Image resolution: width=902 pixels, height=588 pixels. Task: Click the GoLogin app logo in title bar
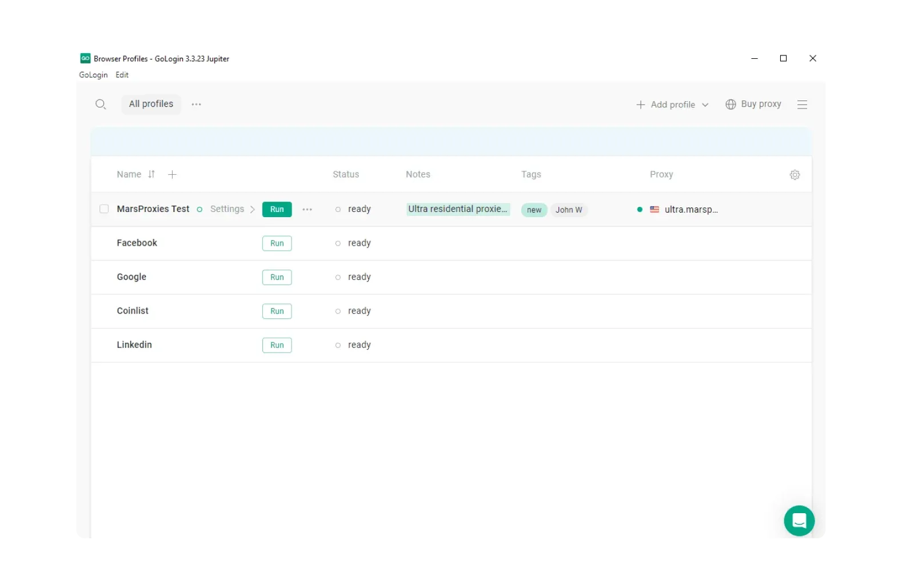click(x=85, y=58)
